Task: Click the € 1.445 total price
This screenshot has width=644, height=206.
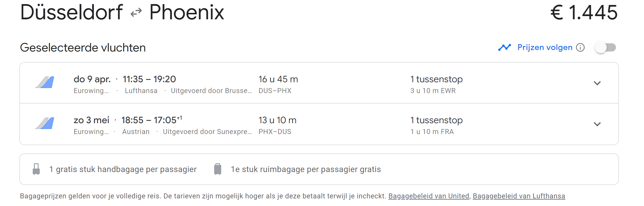Action: (584, 13)
